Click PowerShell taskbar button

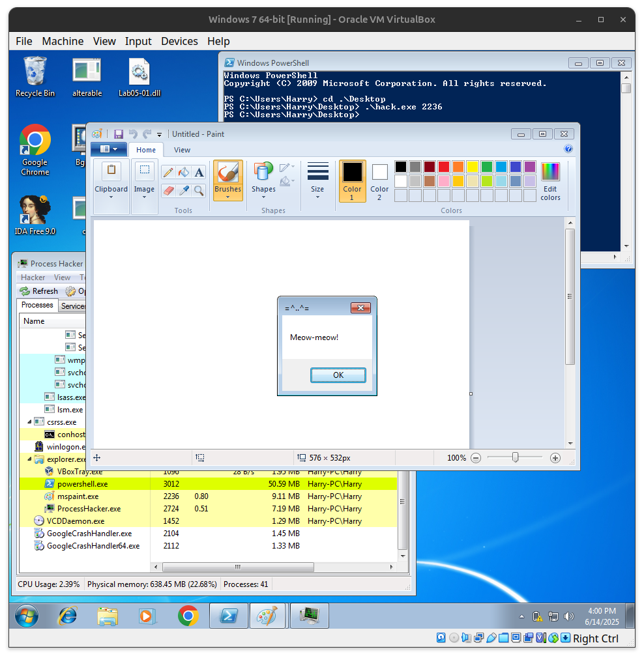(229, 616)
